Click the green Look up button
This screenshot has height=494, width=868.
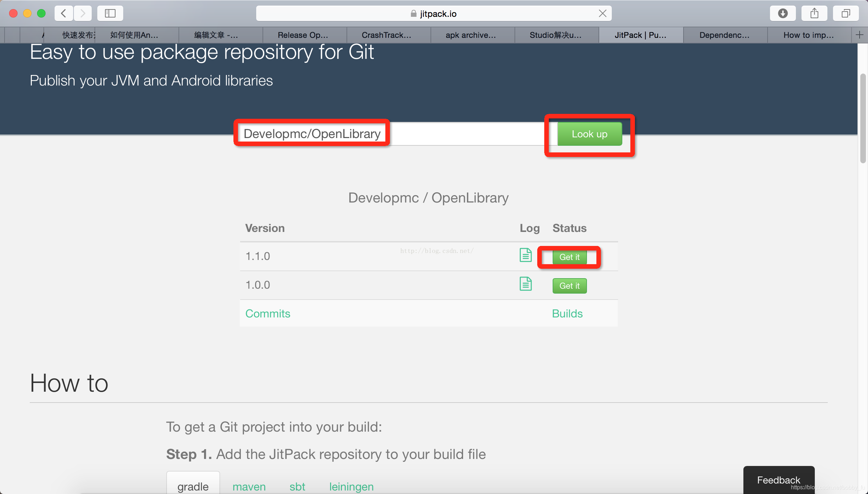590,134
